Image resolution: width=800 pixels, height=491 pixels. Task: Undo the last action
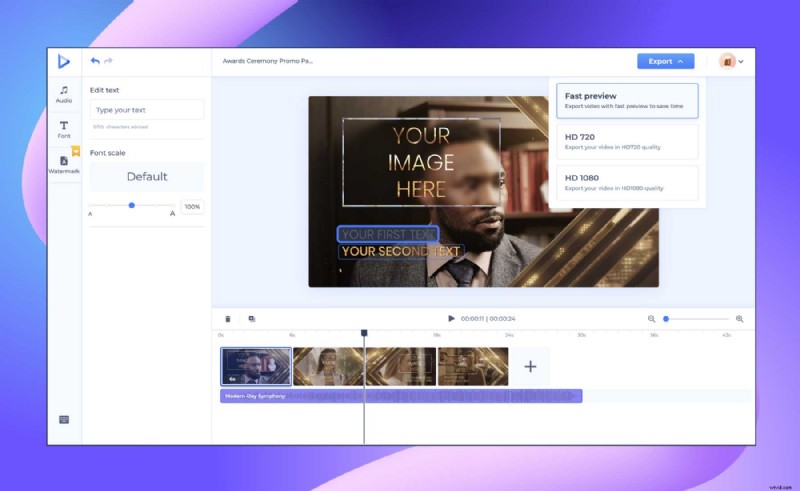pyautogui.click(x=95, y=61)
